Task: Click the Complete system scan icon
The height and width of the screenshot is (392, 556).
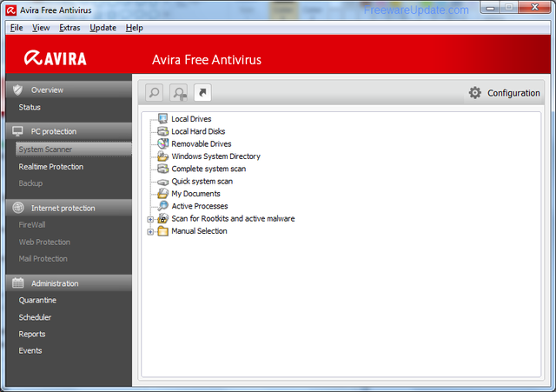Action: [162, 169]
